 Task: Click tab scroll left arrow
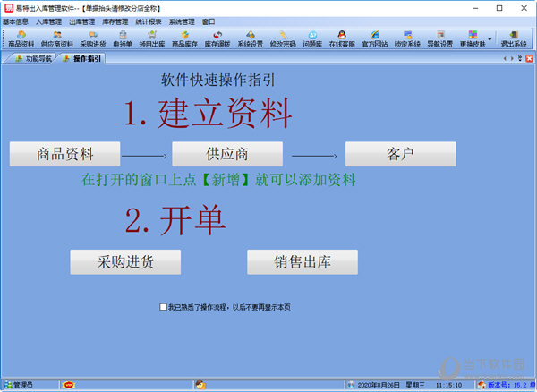click(505, 58)
